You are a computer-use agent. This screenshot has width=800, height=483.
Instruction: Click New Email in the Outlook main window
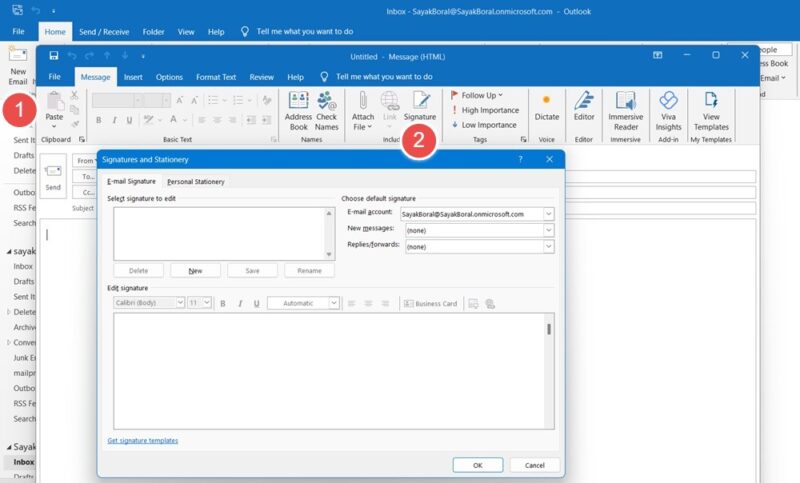(18, 66)
